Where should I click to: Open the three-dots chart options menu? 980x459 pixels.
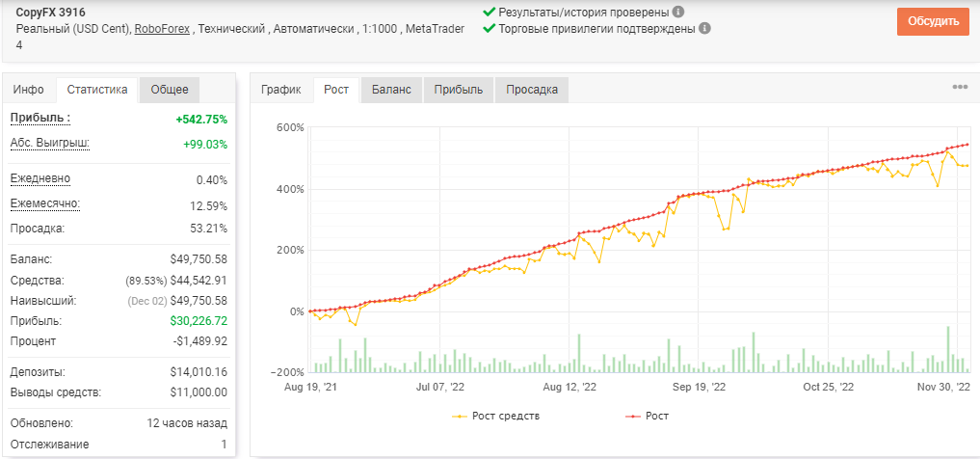(x=960, y=87)
